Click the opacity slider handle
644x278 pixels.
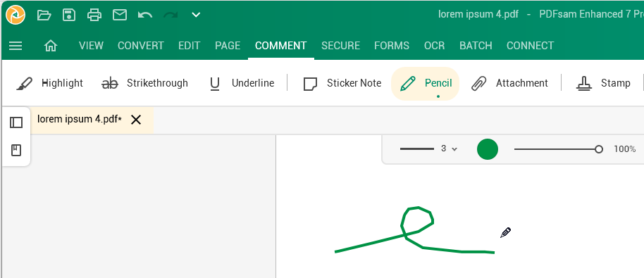click(x=599, y=149)
